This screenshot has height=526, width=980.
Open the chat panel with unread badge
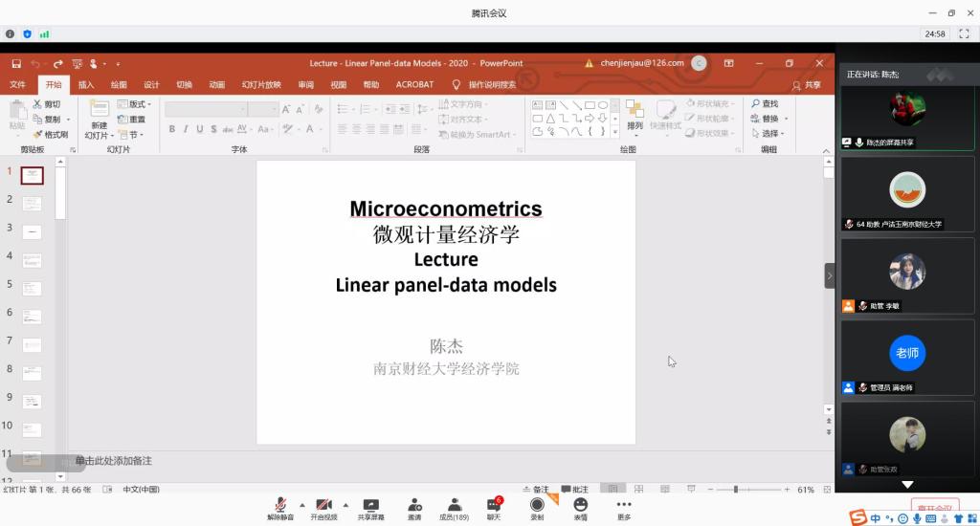[x=494, y=505]
